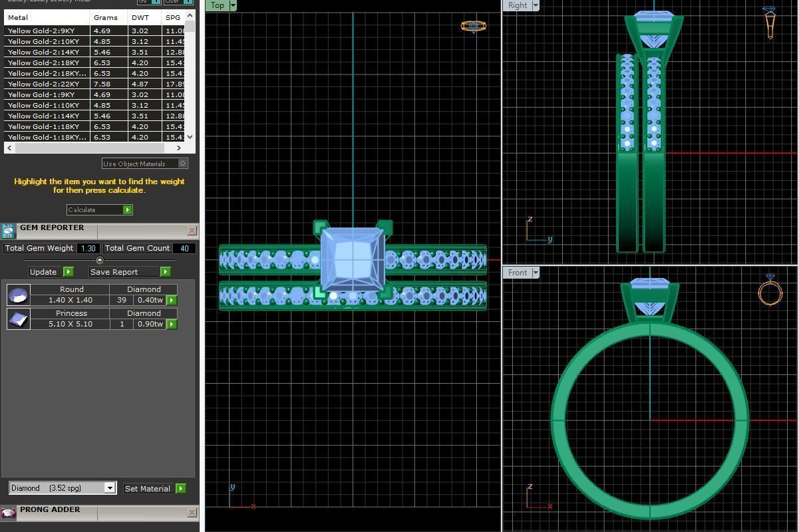
Task: Click the Top viewport label
Action: pyautogui.click(x=218, y=5)
